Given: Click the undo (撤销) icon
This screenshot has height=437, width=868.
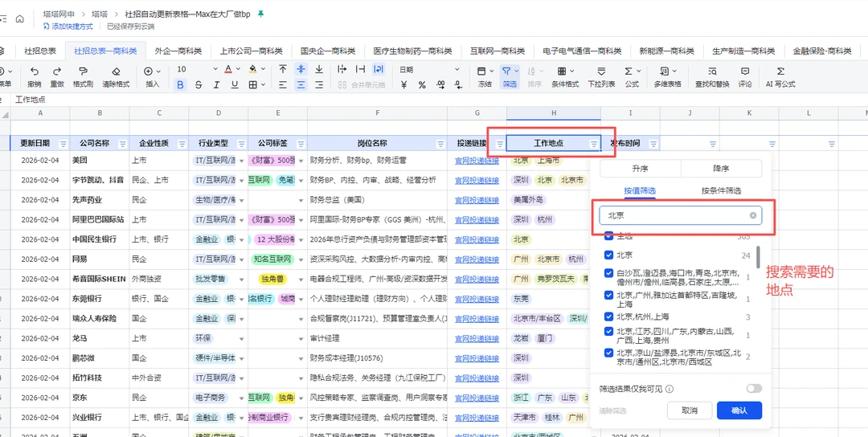Looking at the screenshot, I should 34,71.
